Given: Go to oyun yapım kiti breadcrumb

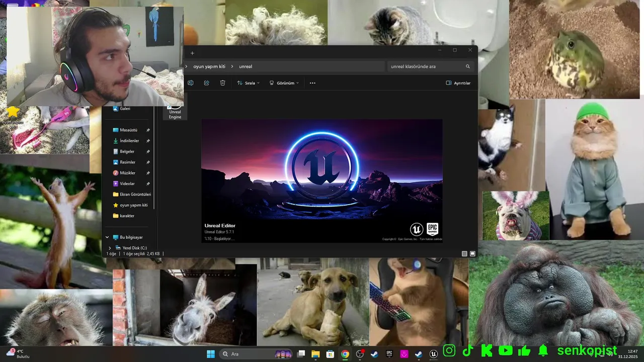Looking at the screenshot, I should 209,66.
